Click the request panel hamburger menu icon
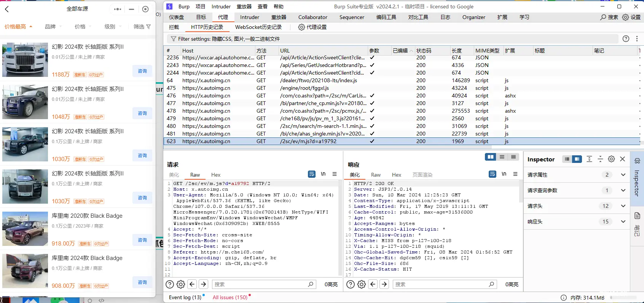Viewport: 644px width, 303px height. pyautogui.click(x=335, y=174)
